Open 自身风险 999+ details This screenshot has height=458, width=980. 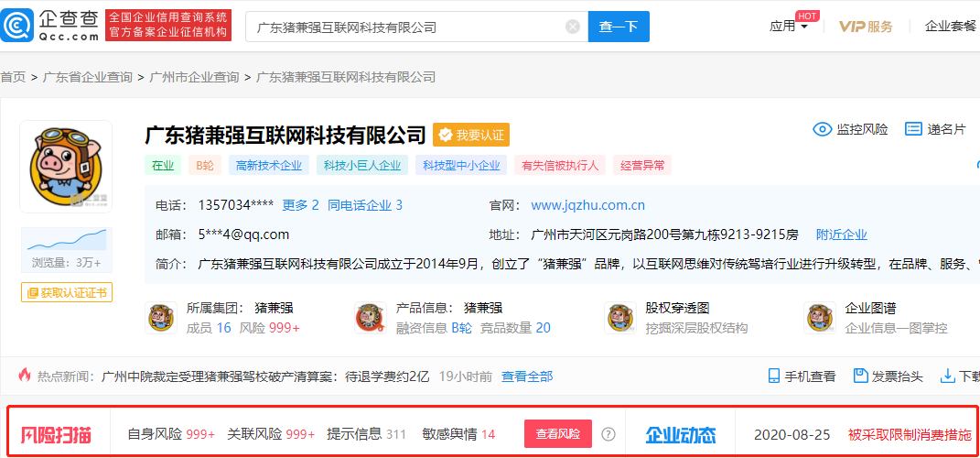tap(171, 434)
